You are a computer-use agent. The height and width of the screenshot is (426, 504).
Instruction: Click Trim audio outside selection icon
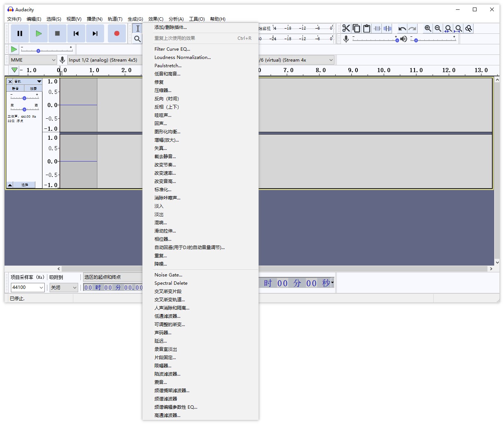point(377,29)
